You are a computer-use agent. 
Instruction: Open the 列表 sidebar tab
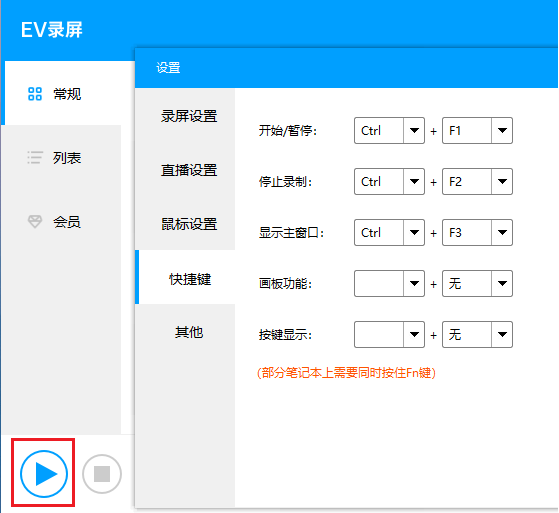click(61, 157)
